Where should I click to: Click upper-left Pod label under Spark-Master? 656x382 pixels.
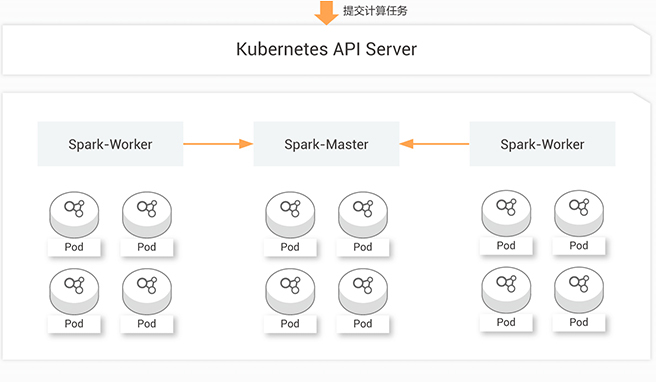point(290,247)
